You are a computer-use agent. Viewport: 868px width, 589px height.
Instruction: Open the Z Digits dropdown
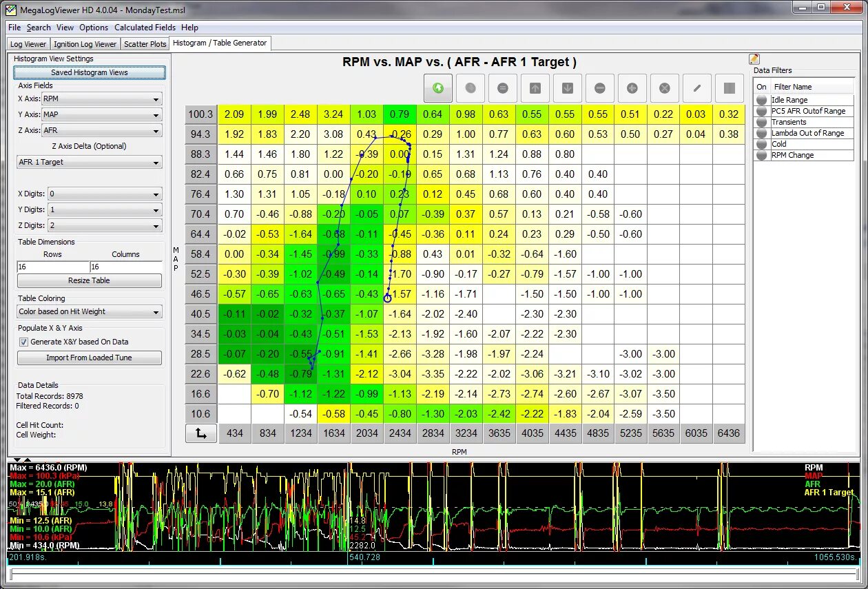[x=105, y=225]
